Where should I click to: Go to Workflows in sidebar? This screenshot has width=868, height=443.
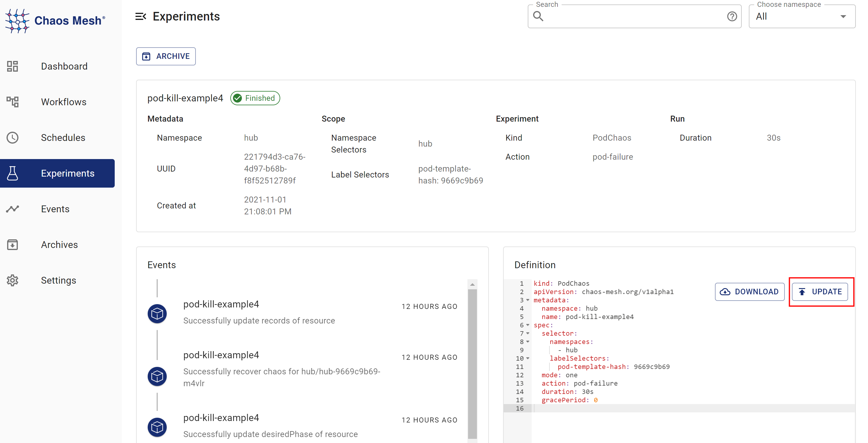point(57,102)
